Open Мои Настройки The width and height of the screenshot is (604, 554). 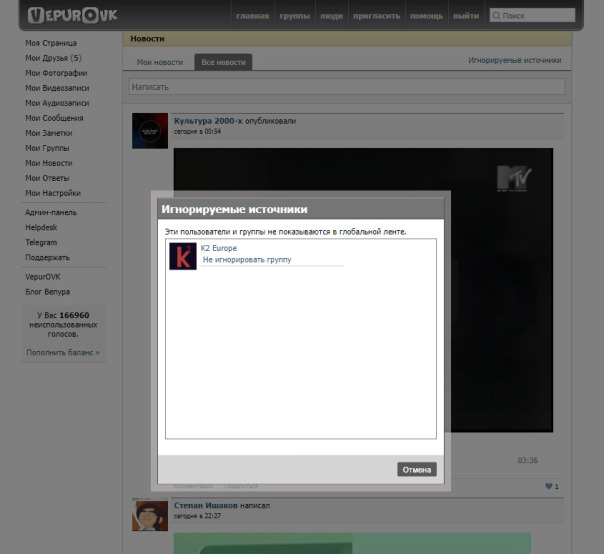click(53, 193)
